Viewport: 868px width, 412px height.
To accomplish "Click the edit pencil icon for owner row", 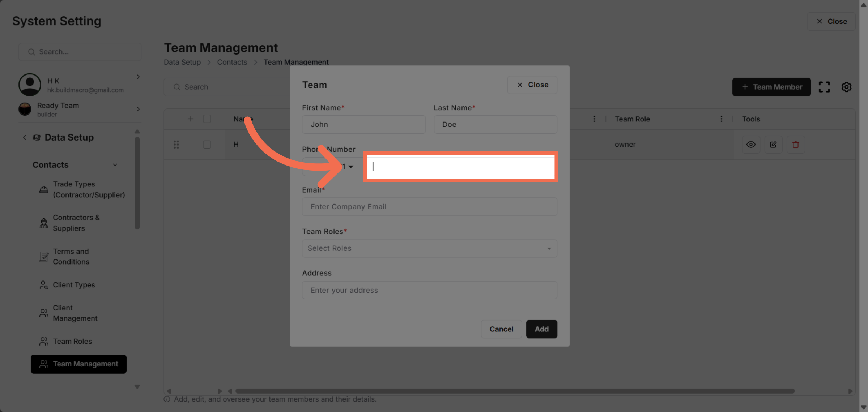I will pyautogui.click(x=773, y=145).
